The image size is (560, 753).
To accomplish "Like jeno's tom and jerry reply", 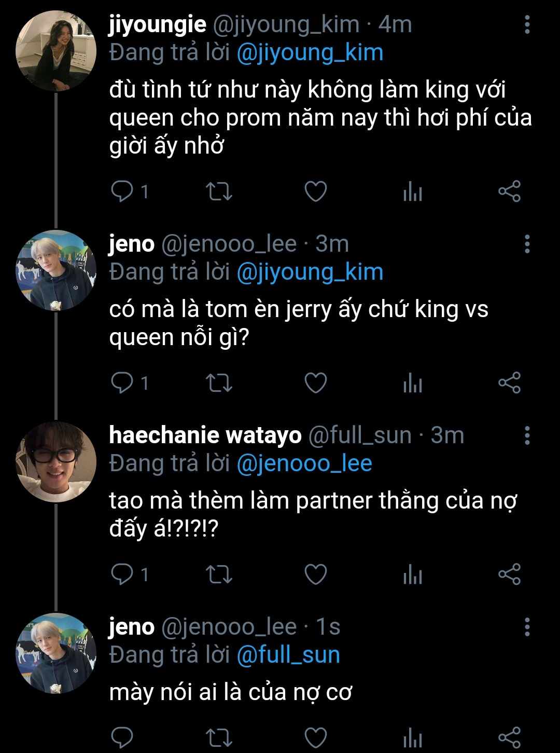I will point(315,384).
